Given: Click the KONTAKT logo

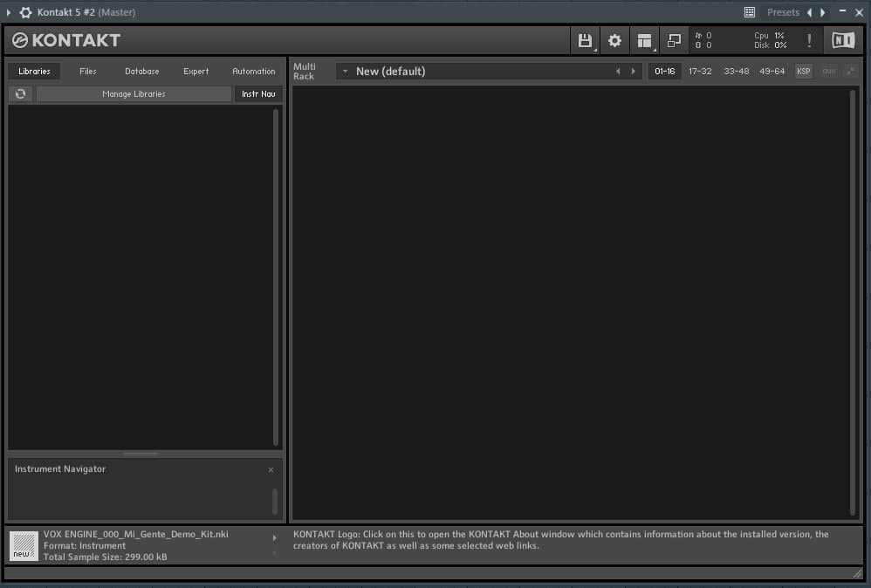Looking at the screenshot, I should 66,40.
